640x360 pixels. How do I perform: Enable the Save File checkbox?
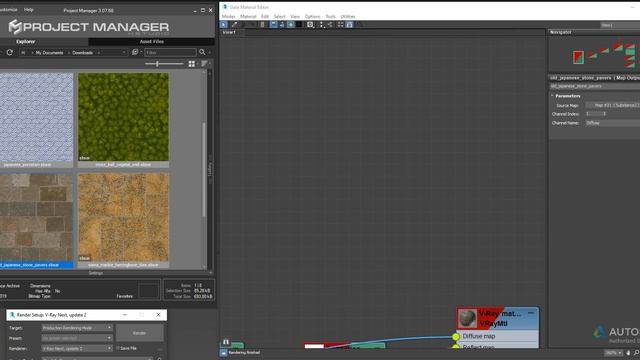click(x=118, y=348)
